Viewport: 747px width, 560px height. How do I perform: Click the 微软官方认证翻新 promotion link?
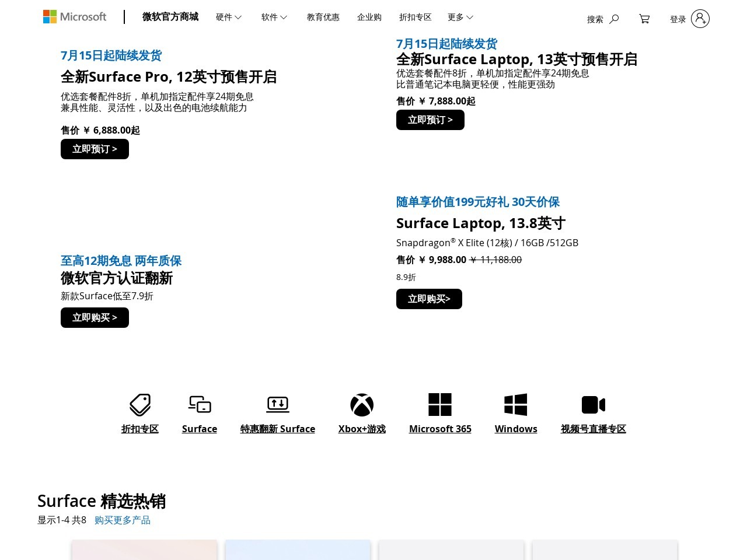click(x=116, y=278)
